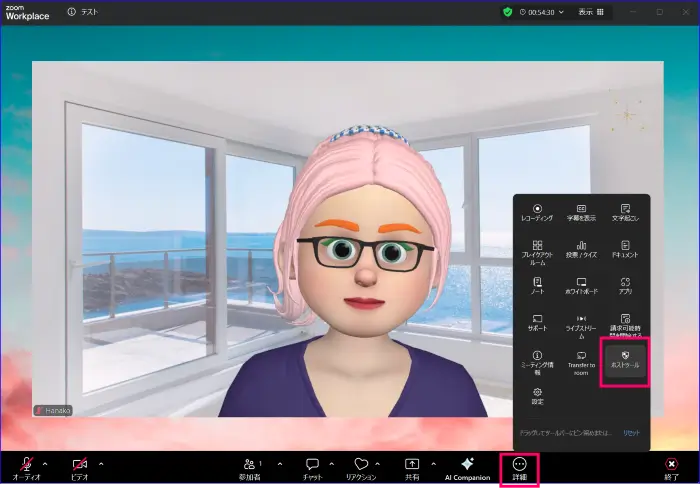Unmute the microphone (オーディオ)

tap(26, 467)
